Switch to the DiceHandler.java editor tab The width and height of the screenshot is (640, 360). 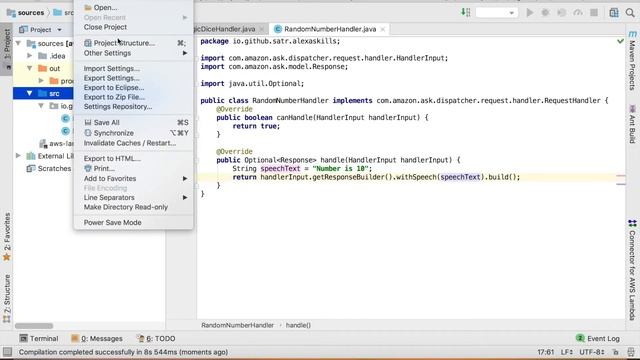click(224, 29)
